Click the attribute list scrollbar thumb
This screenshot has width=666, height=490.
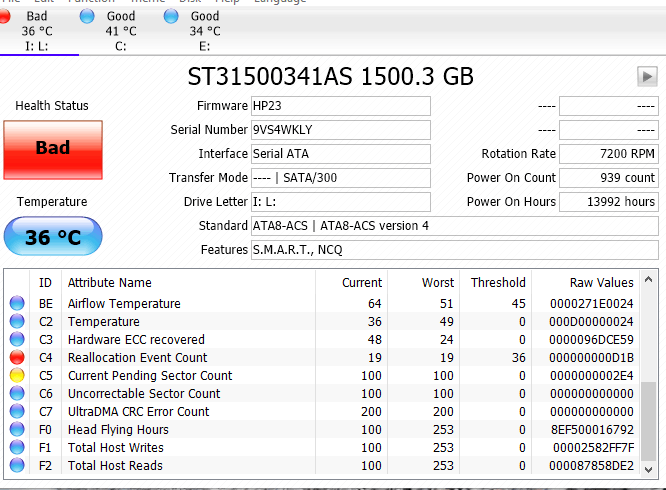click(x=649, y=421)
